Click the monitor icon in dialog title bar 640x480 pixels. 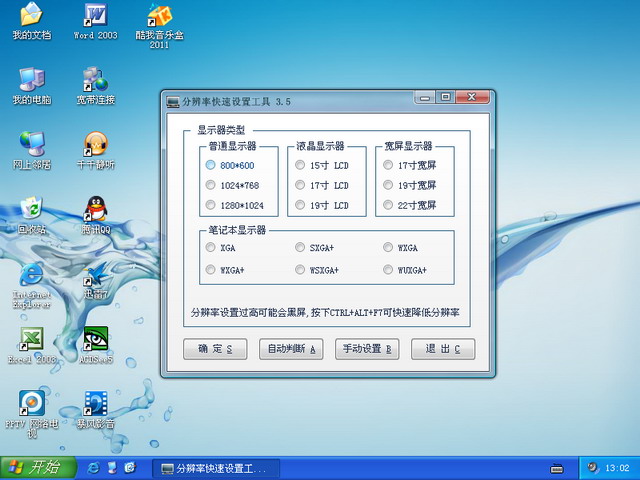coord(173,102)
